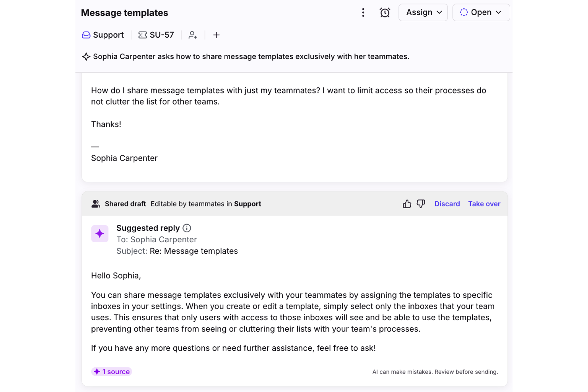Give thumbs down feedback on the draft
588x392 pixels.
pos(421,203)
